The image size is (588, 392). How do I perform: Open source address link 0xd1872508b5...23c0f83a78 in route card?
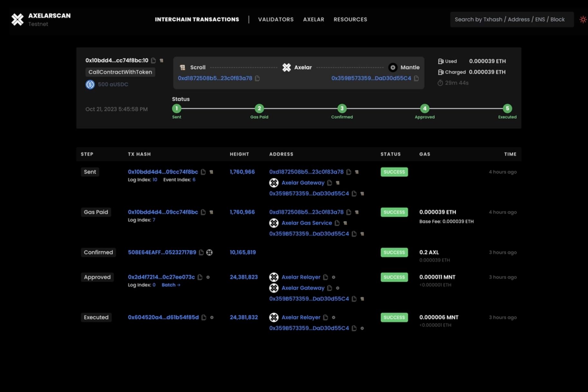(x=215, y=78)
